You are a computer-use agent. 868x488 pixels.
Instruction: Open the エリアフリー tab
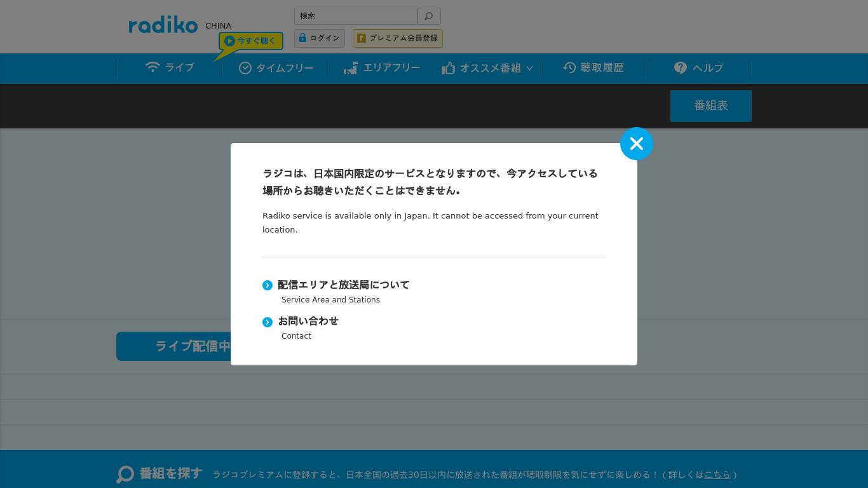pos(381,68)
